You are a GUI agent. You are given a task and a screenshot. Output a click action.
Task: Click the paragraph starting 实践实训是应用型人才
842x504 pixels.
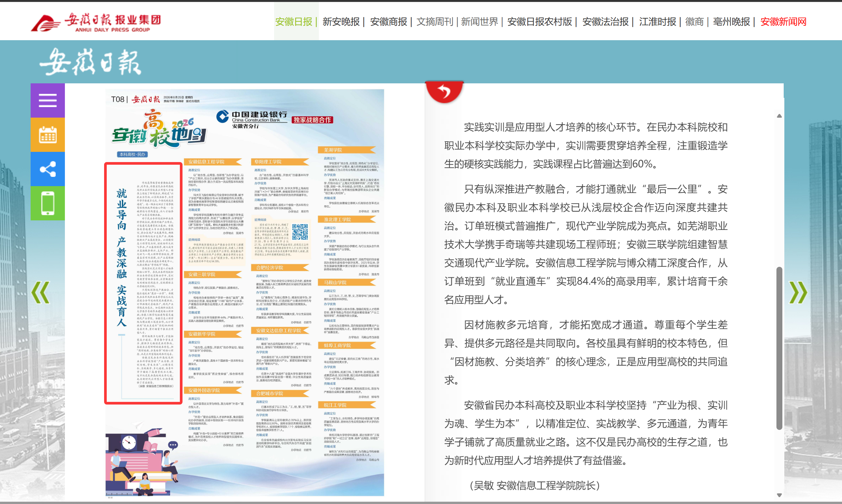pyautogui.click(x=586, y=146)
